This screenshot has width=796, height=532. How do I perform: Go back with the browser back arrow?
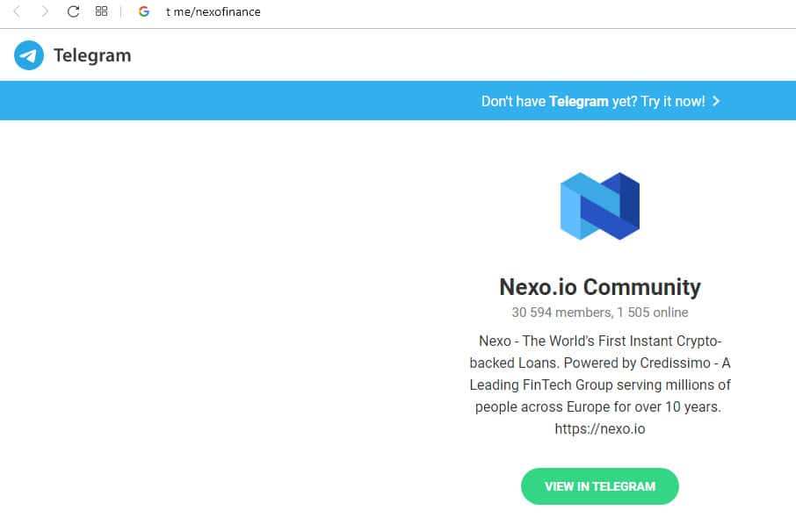pos(17,11)
